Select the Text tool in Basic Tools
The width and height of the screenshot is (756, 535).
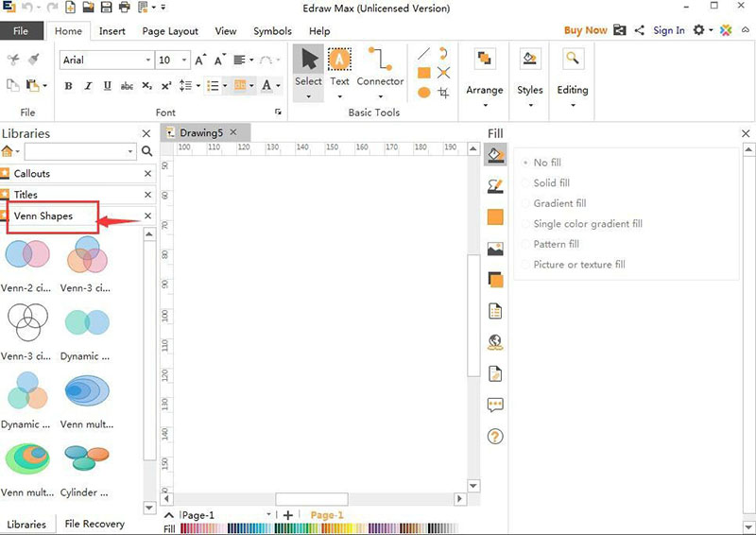[339, 67]
